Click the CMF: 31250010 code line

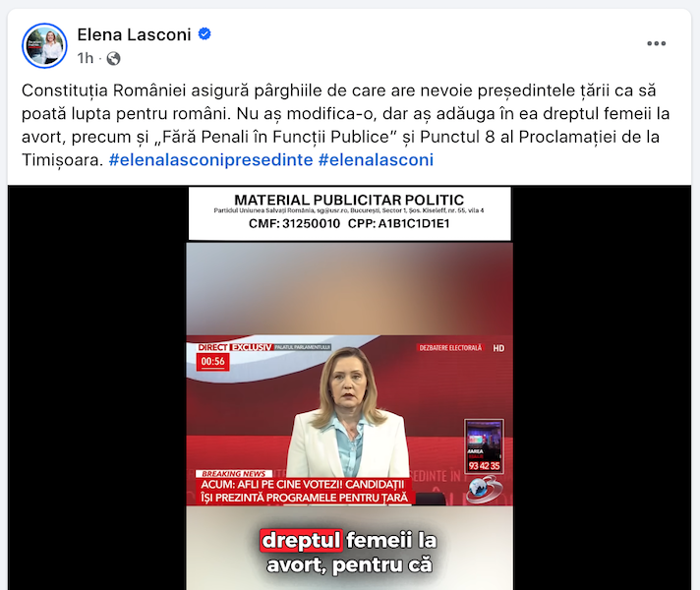[295, 223]
